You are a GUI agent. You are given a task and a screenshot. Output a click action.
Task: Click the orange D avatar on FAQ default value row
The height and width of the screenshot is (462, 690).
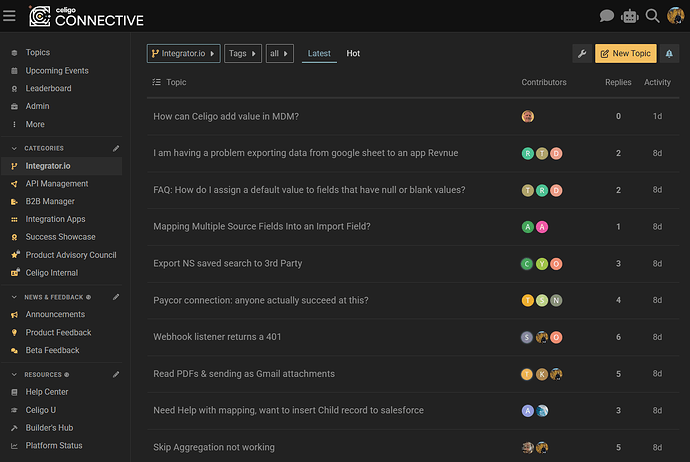pos(556,191)
